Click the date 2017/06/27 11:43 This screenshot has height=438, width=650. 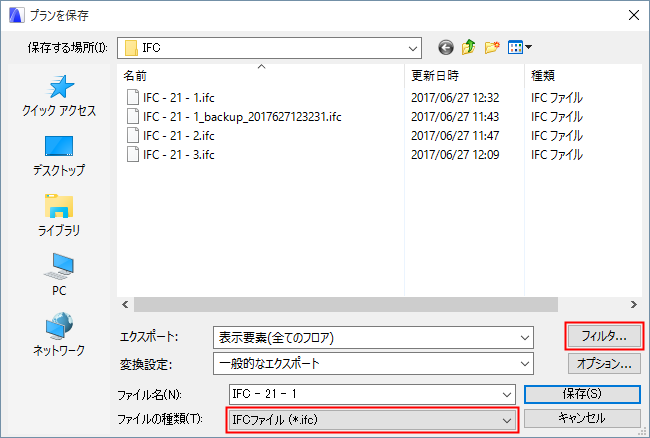[455, 117]
